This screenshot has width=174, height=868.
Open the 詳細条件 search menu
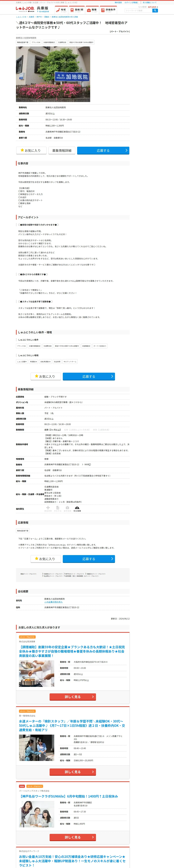coord(108,10)
